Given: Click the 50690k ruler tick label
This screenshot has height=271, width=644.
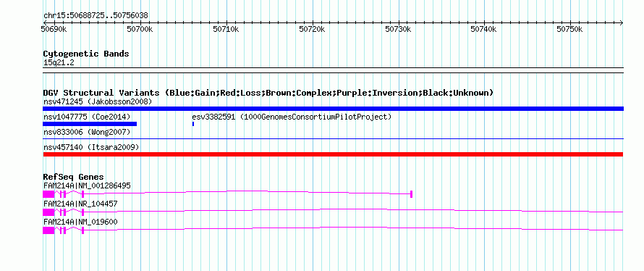Looking at the screenshot, I should 54,29.
